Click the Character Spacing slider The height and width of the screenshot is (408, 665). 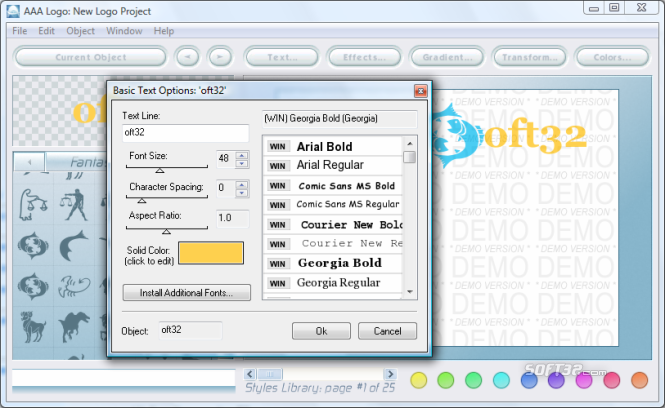(167, 198)
